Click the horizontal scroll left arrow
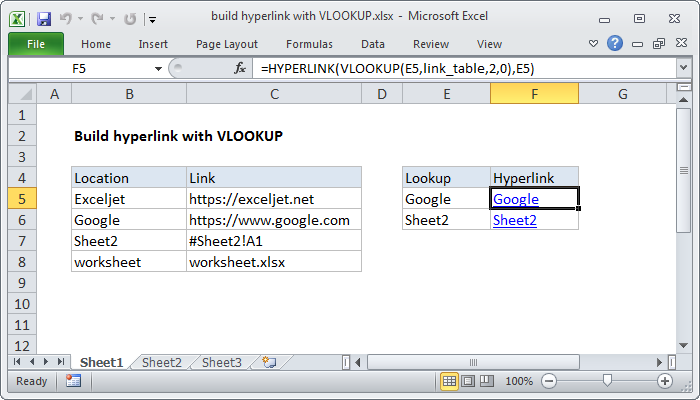This screenshot has width=700, height=400. pos(358,362)
